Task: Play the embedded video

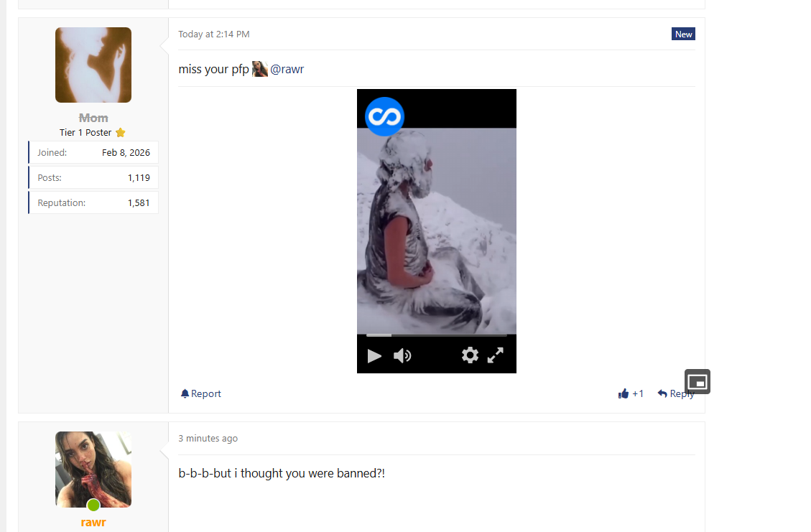Action: click(374, 355)
